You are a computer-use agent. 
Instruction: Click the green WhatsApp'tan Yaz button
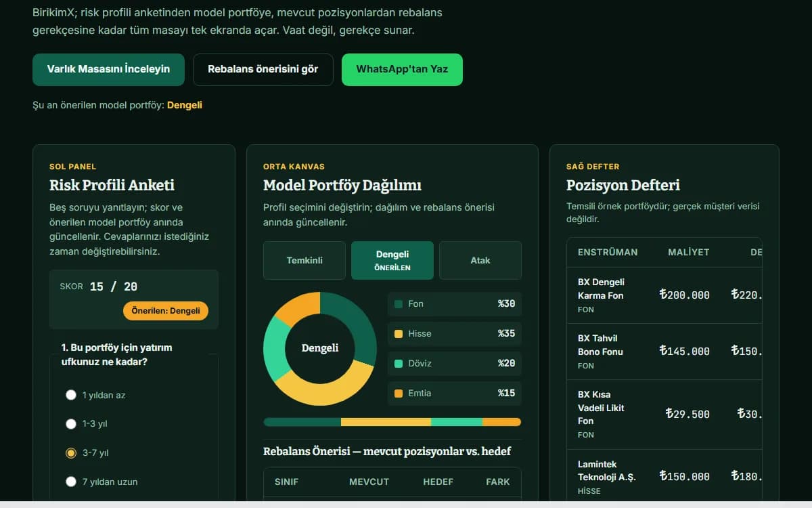[402, 69]
